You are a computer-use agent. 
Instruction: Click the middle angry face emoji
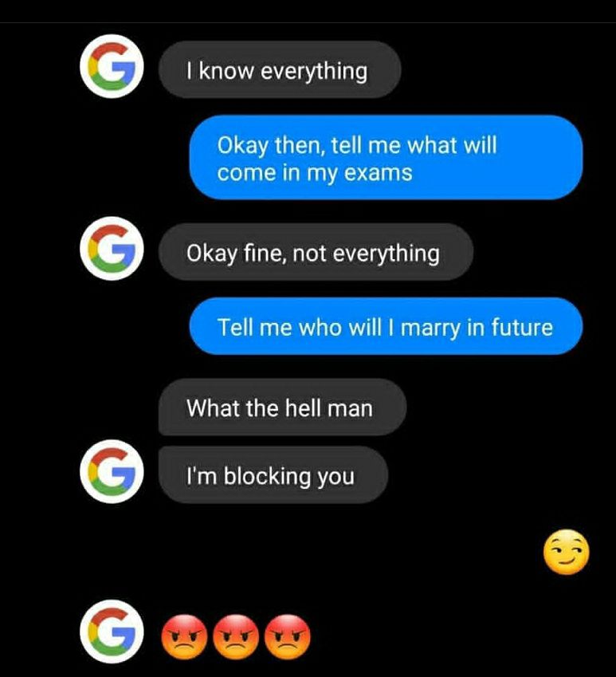(236, 637)
